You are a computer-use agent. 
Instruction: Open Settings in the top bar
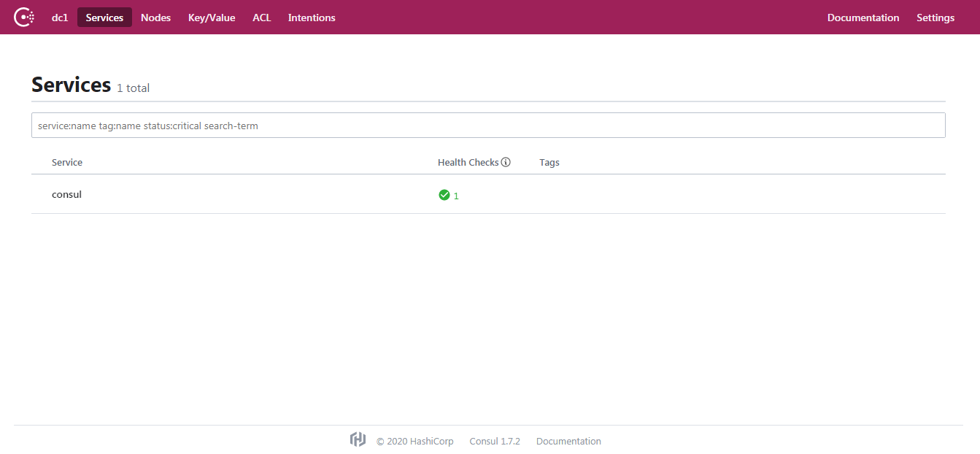(x=935, y=18)
